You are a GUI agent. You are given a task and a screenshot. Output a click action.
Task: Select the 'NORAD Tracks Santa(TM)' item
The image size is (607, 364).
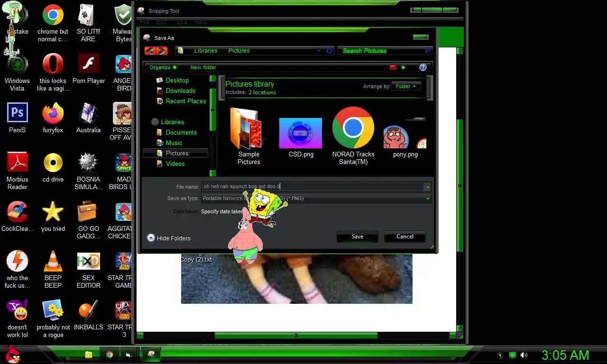pos(353,136)
